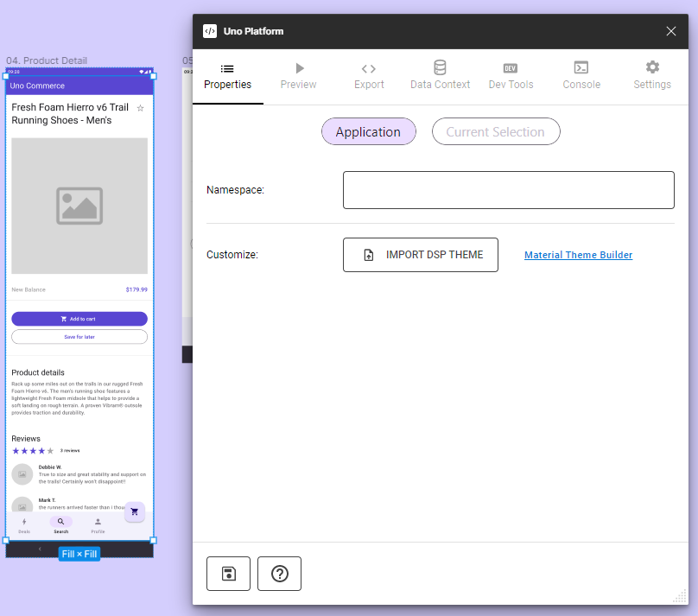Select the Properties tab
Viewport: 698px width, 616px height.
[x=227, y=76]
